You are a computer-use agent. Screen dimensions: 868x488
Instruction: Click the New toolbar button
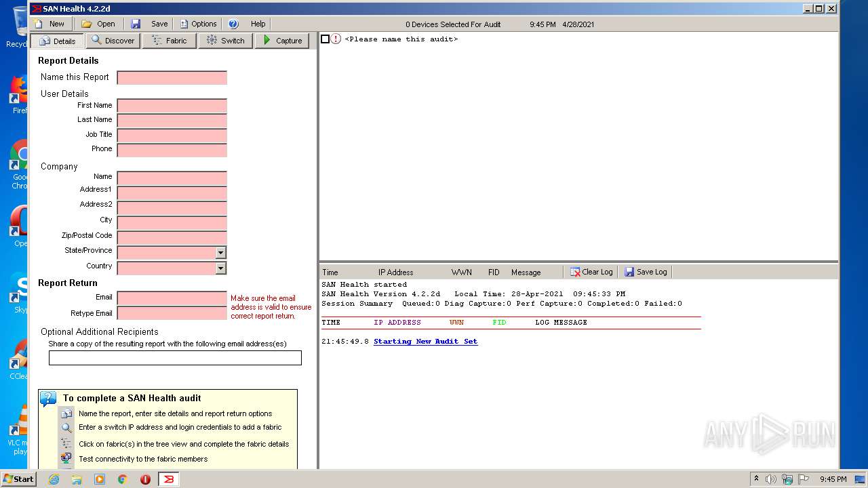pyautogui.click(x=50, y=24)
